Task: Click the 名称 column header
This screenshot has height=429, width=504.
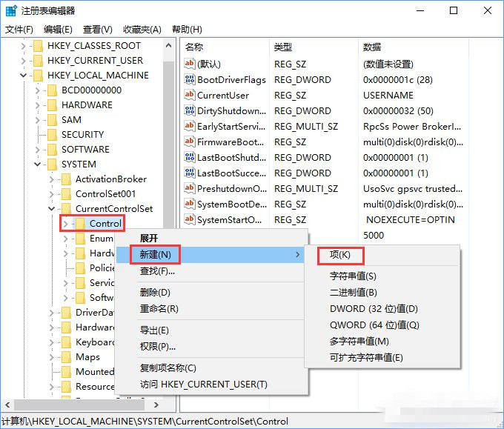Action: (194, 47)
